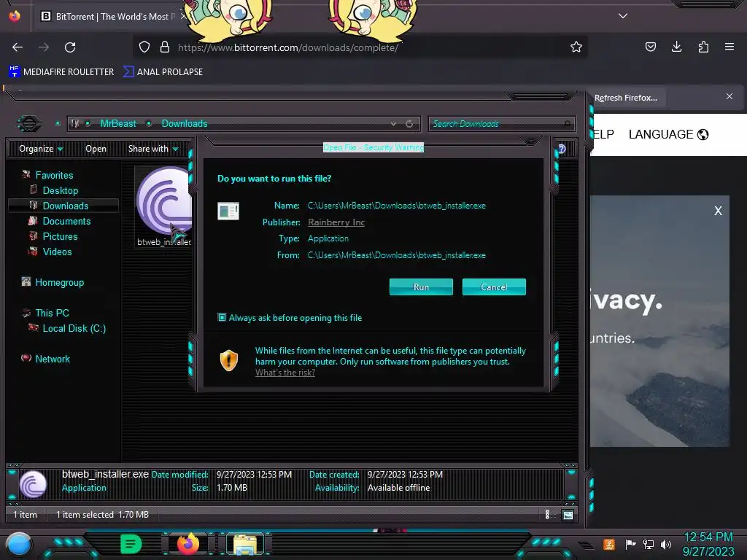This screenshot has height=560, width=747.
Task: Open What's the risk link
Action: pos(285,373)
